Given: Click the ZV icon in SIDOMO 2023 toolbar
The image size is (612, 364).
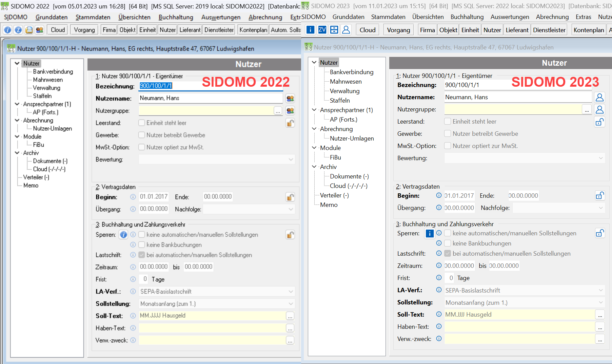Looking at the screenshot, I should coord(322,30).
